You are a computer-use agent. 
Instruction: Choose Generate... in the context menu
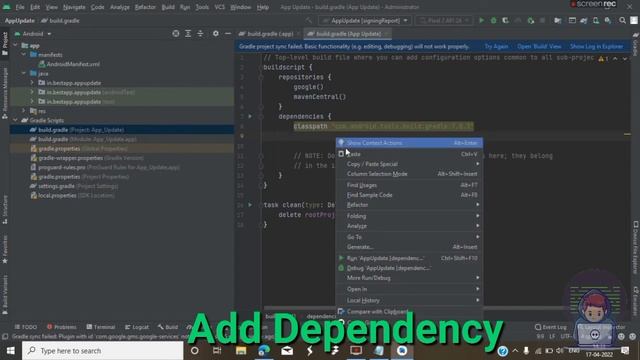(x=409, y=247)
